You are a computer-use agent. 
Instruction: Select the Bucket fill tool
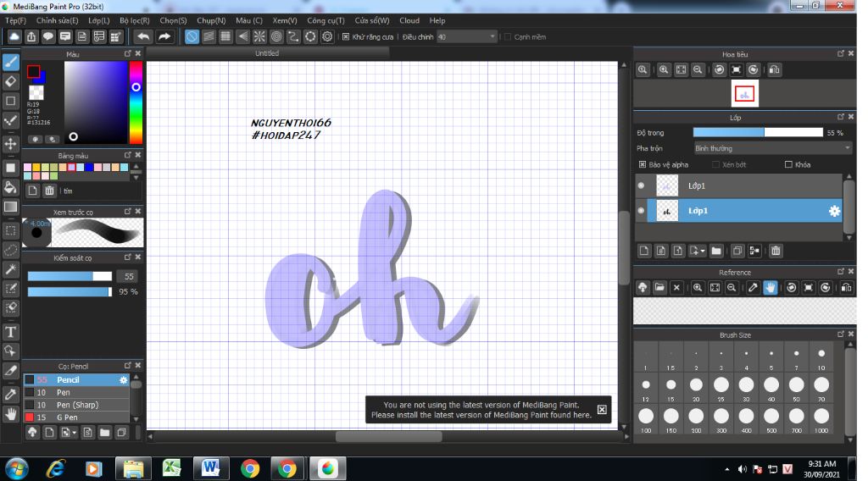(x=10, y=187)
